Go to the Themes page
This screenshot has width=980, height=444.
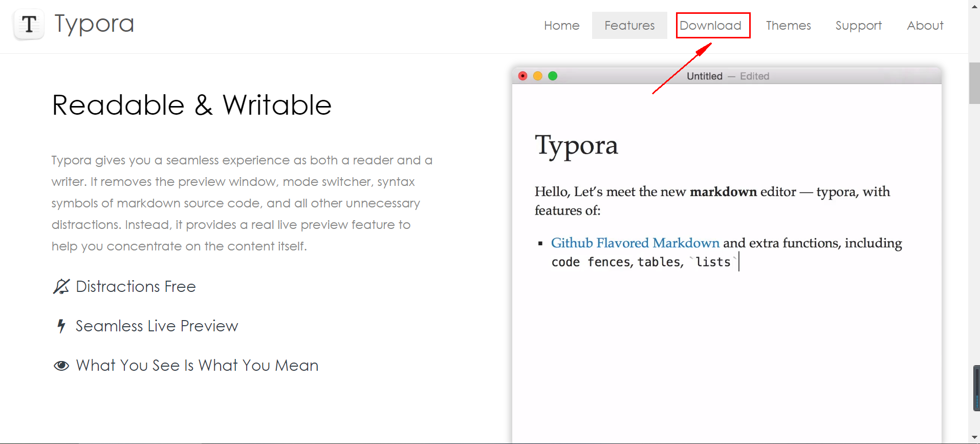(x=788, y=26)
